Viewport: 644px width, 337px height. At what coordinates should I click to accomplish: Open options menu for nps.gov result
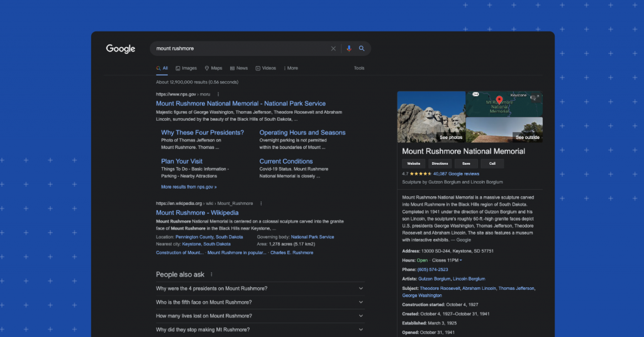218,94
